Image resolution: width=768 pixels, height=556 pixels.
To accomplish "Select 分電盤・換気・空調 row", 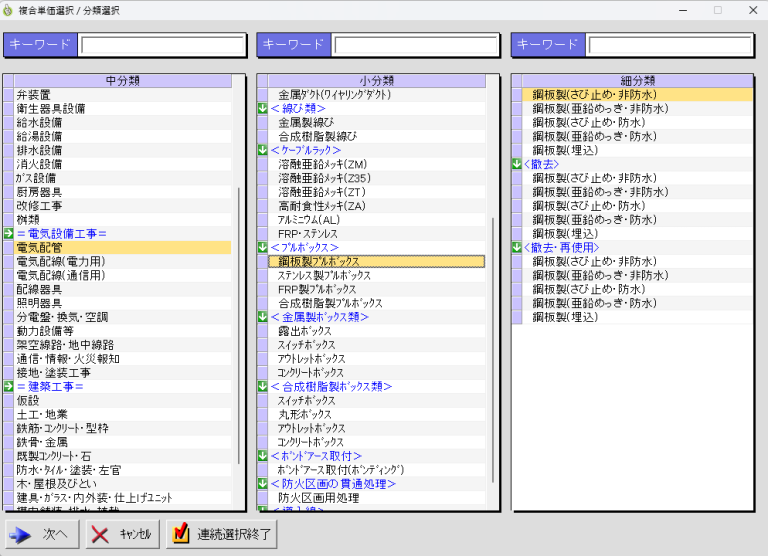I will tap(122, 317).
